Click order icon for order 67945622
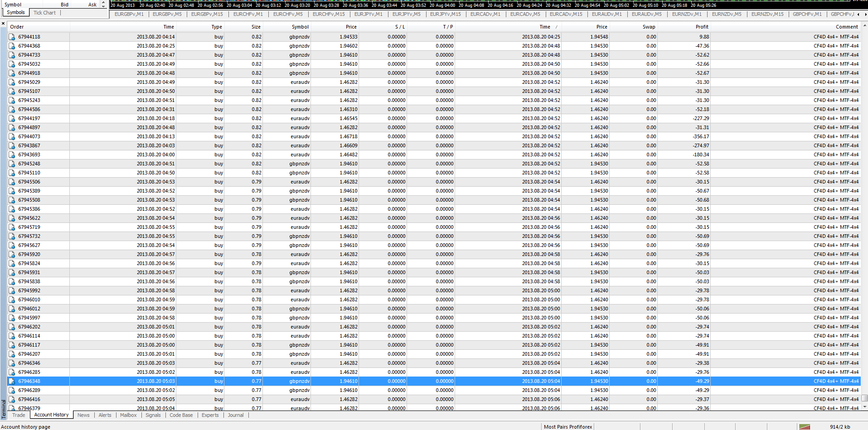 pyautogui.click(x=12, y=218)
